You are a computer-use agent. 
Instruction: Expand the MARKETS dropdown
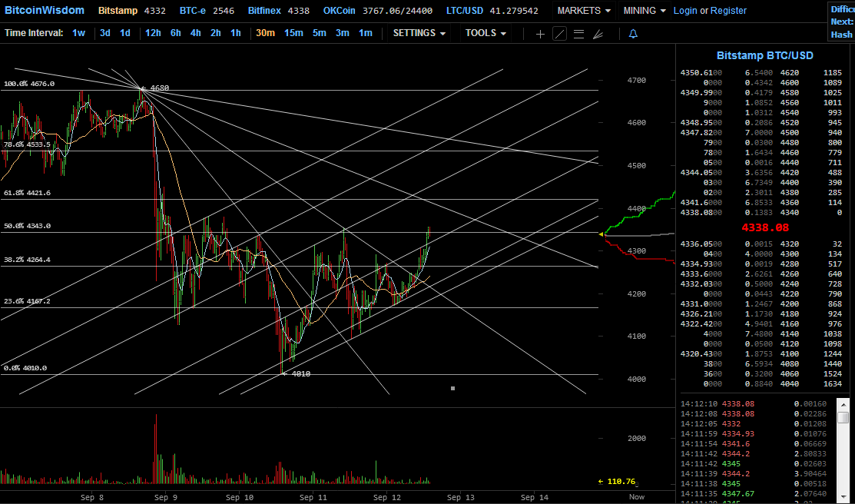click(584, 10)
